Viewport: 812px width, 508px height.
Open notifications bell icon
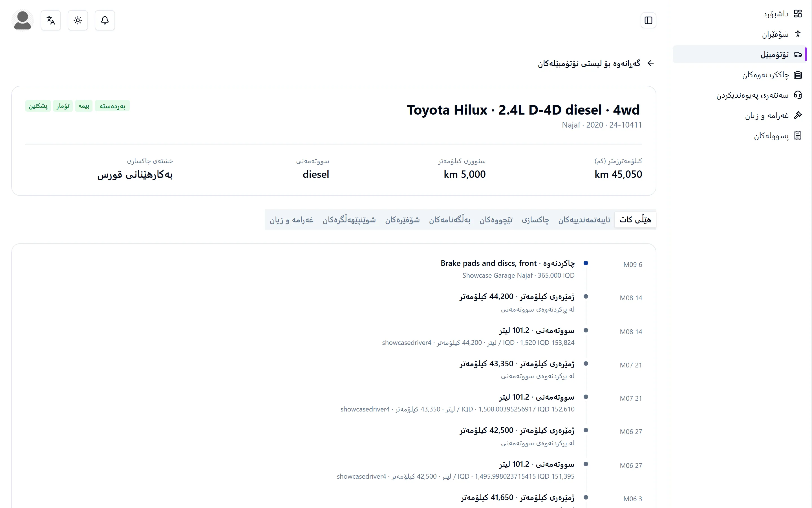(x=105, y=21)
